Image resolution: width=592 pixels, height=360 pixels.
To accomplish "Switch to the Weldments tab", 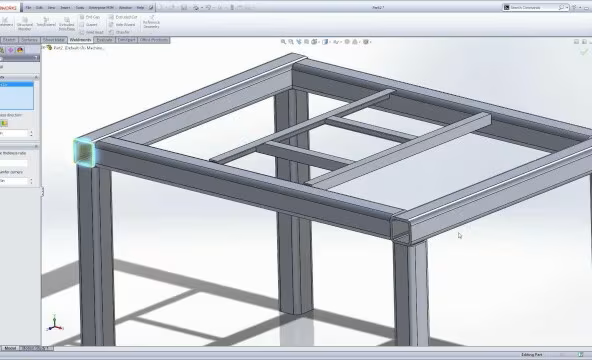I will coord(80,40).
